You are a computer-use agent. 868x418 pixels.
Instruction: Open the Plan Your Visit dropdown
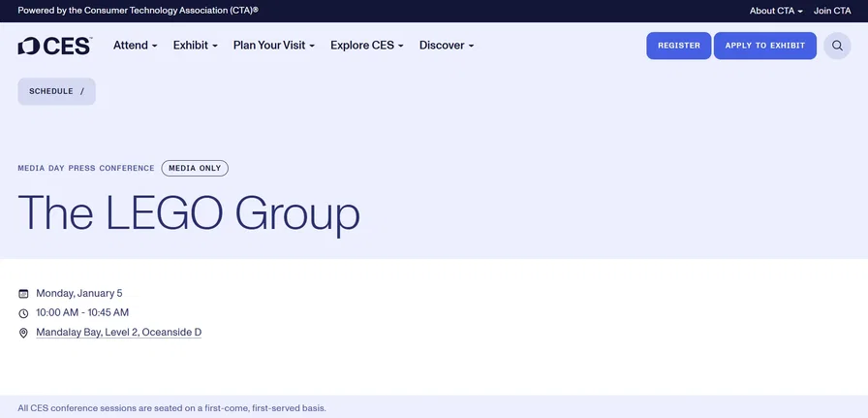coord(274,46)
